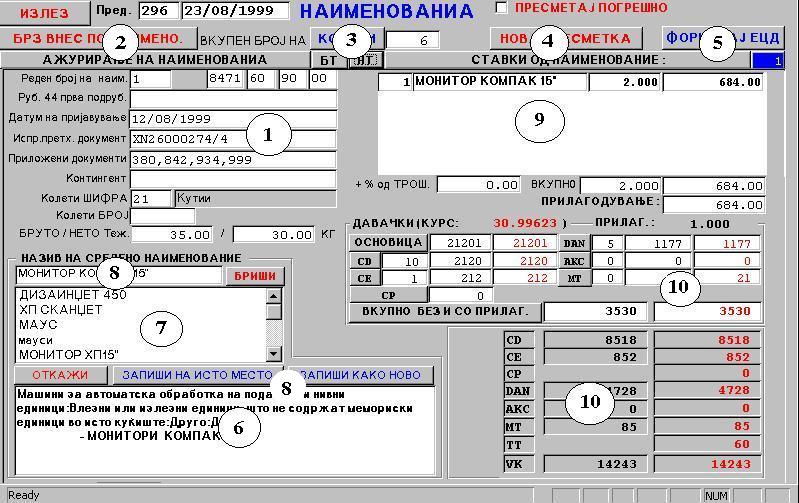Screen dimensions: 799x503
Task: Click the date field 23/08/1999
Action: [x=235, y=11]
